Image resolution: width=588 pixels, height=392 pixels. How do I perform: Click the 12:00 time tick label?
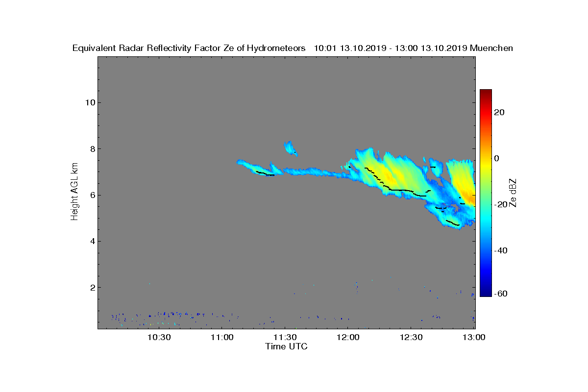[348, 337]
